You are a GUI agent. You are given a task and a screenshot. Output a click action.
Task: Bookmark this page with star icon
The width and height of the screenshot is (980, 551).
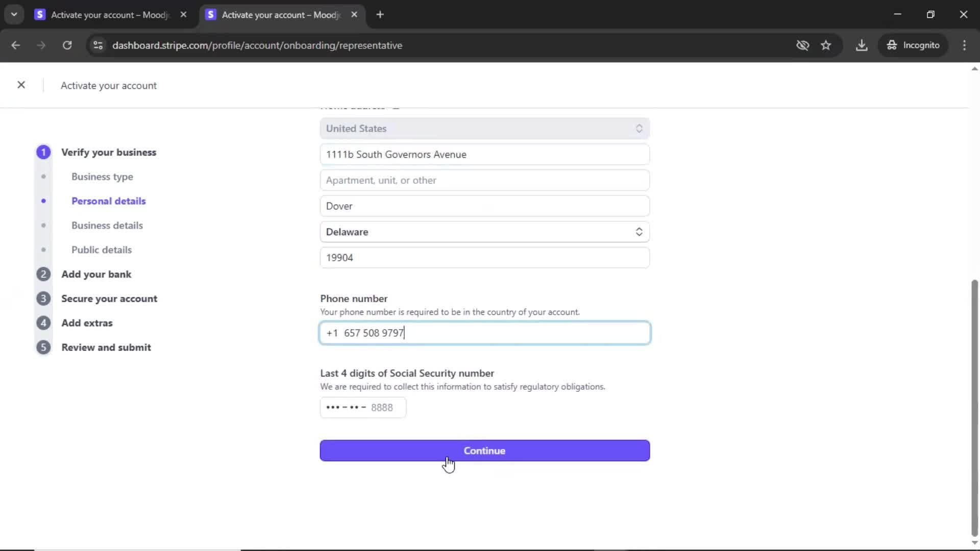[826, 45]
